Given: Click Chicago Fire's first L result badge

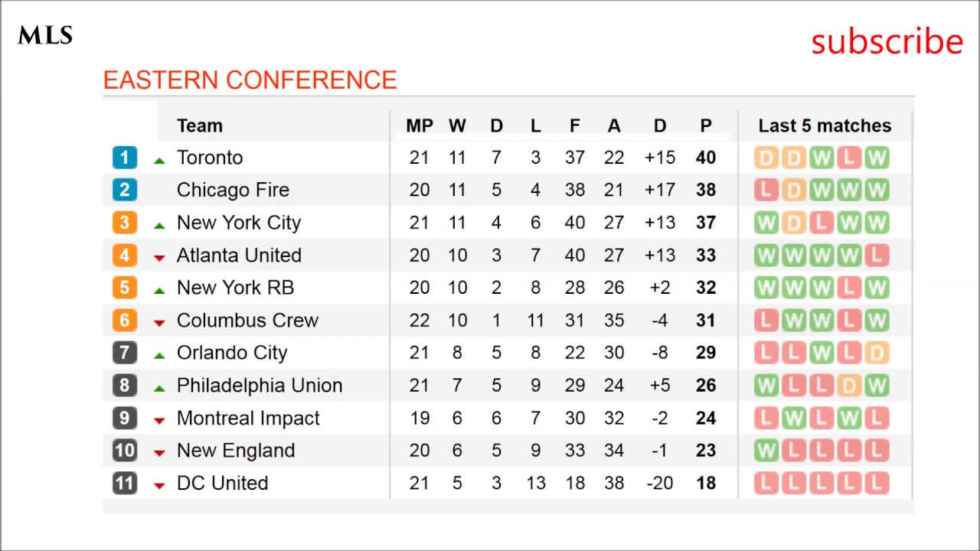Looking at the screenshot, I should (765, 190).
